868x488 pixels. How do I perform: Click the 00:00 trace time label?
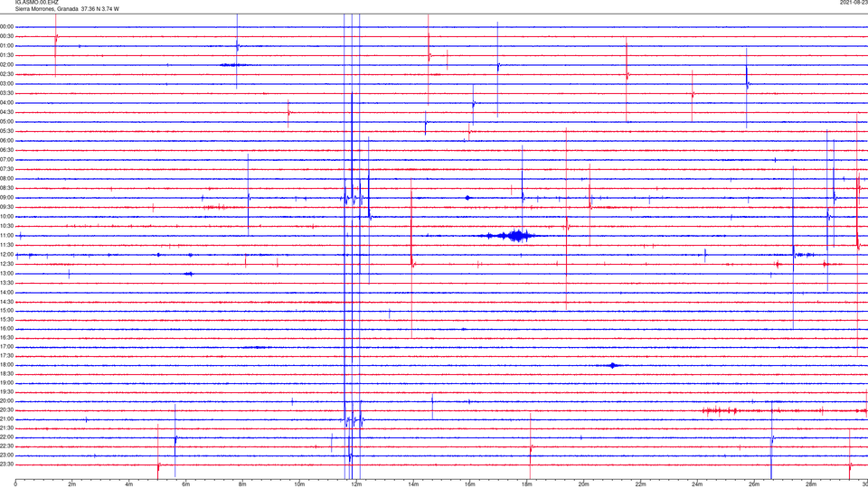tap(7, 26)
